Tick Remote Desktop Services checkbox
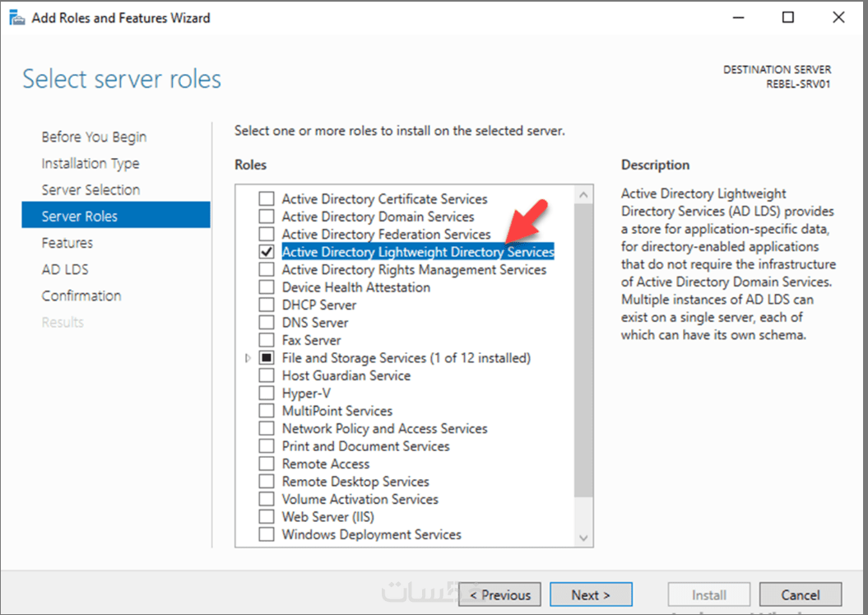This screenshot has height=615, width=868. pyautogui.click(x=267, y=482)
